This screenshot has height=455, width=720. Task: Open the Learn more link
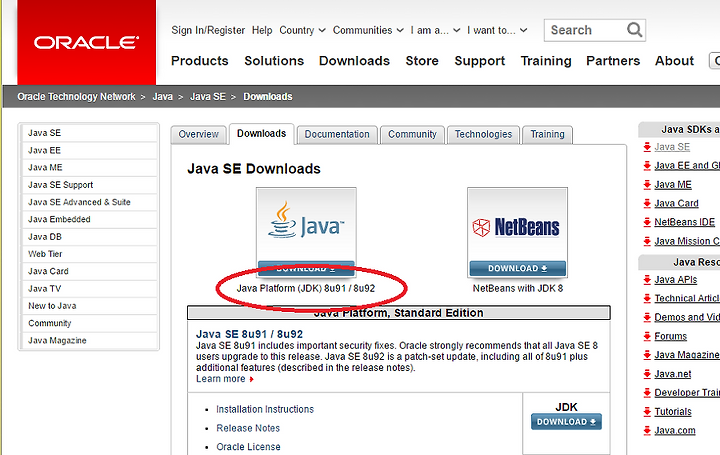(x=220, y=379)
